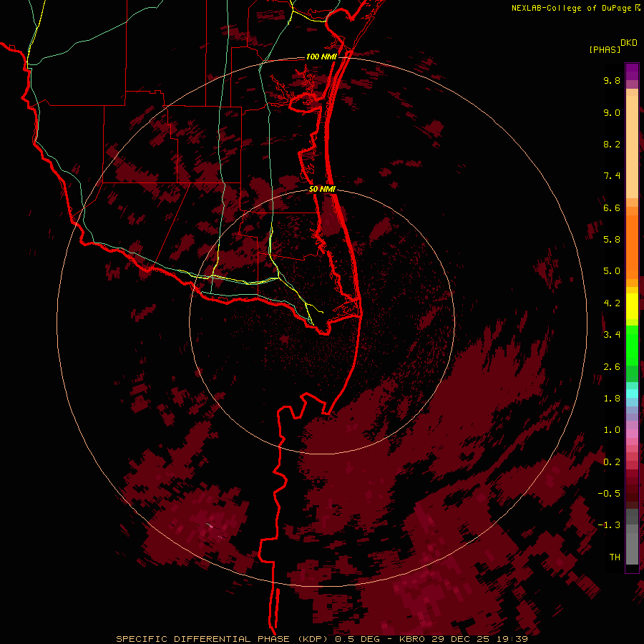Click the 100 NMI range ring label
The height and width of the screenshot is (644, 644).
point(321,57)
